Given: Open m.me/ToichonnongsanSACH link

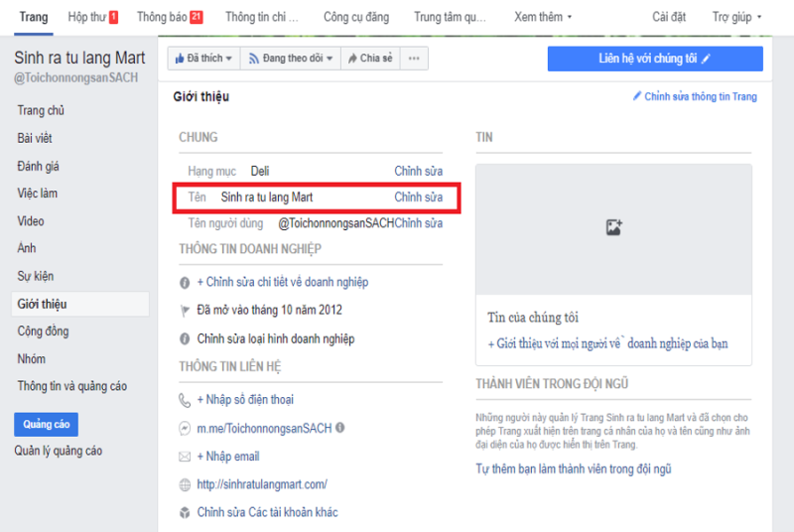Looking at the screenshot, I should coord(264,428).
